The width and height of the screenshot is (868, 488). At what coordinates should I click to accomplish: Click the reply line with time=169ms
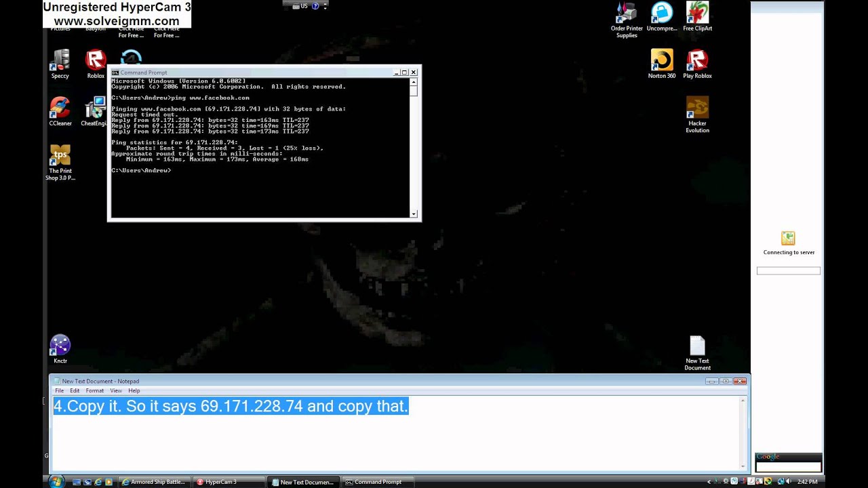210,125
